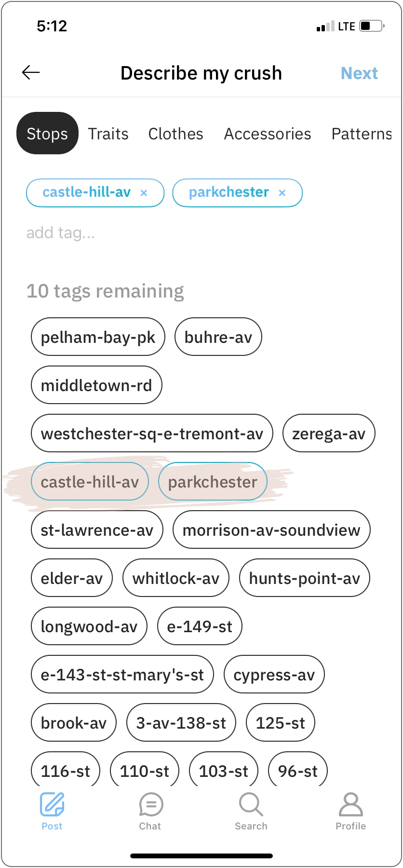Viewport: 403px width, 868px height.
Task: Open the Chat bubble icon
Action: [150, 805]
